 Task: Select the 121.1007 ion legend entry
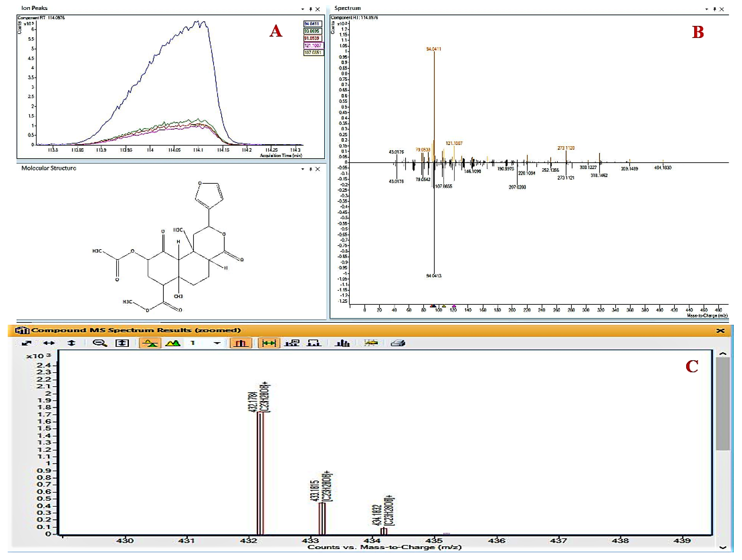click(x=313, y=45)
